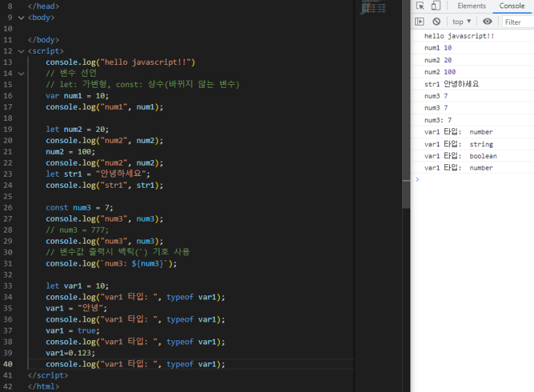Place cursor on 'var num1 = 10;' line
The width and height of the screenshot is (534, 392).
(x=77, y=96)
